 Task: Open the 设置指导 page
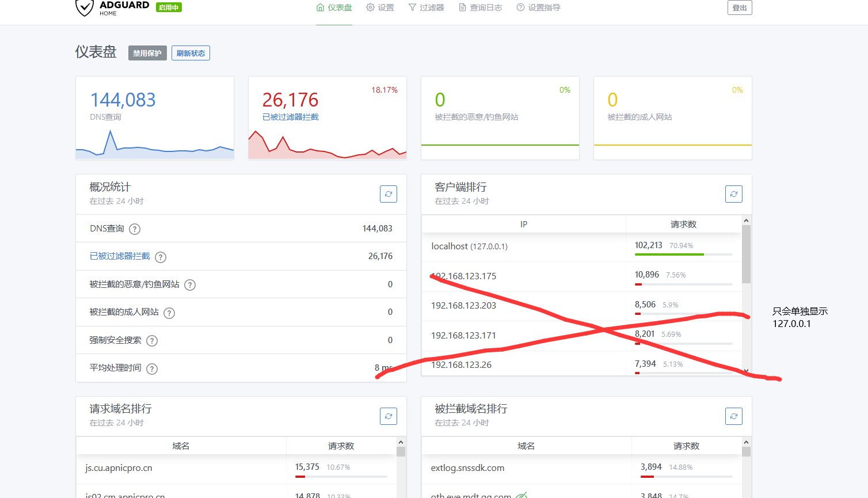[538, 7]
